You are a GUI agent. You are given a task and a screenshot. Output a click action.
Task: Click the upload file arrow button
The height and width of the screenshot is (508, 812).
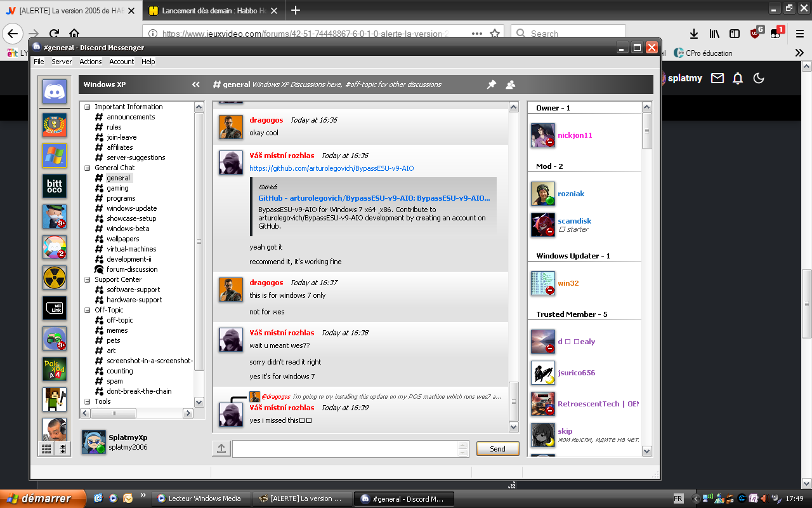(x=221, y=448)
